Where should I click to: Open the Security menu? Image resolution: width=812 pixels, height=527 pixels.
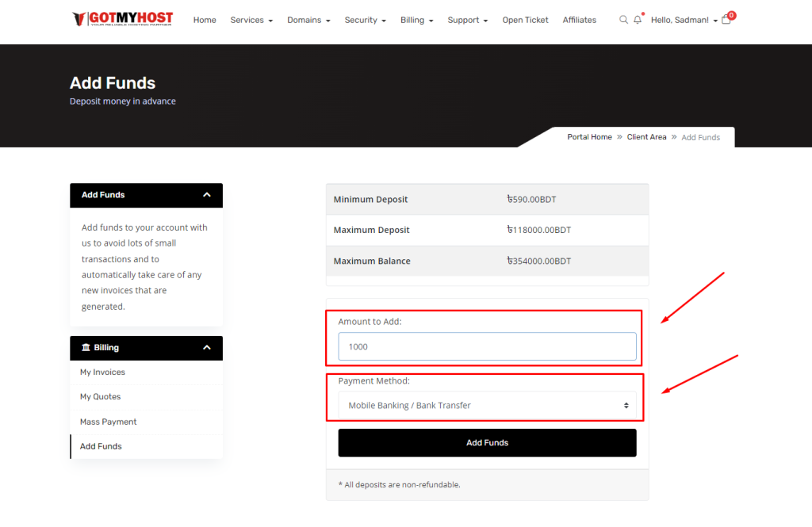coord(365,20)
